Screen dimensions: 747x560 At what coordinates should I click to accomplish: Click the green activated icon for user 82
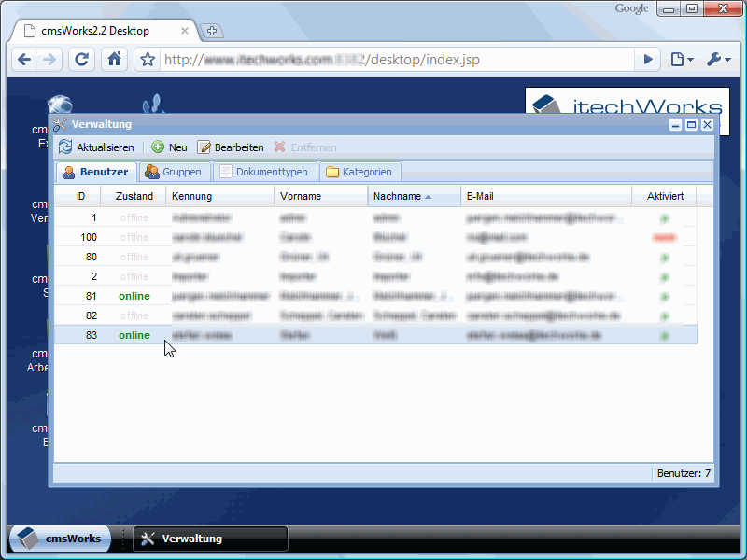[665, 316]
